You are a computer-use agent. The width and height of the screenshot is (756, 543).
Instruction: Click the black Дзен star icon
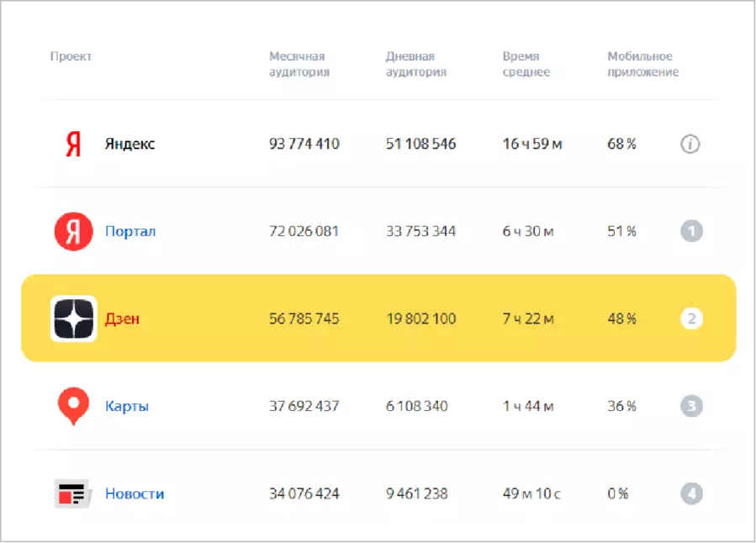click(73, 319)
